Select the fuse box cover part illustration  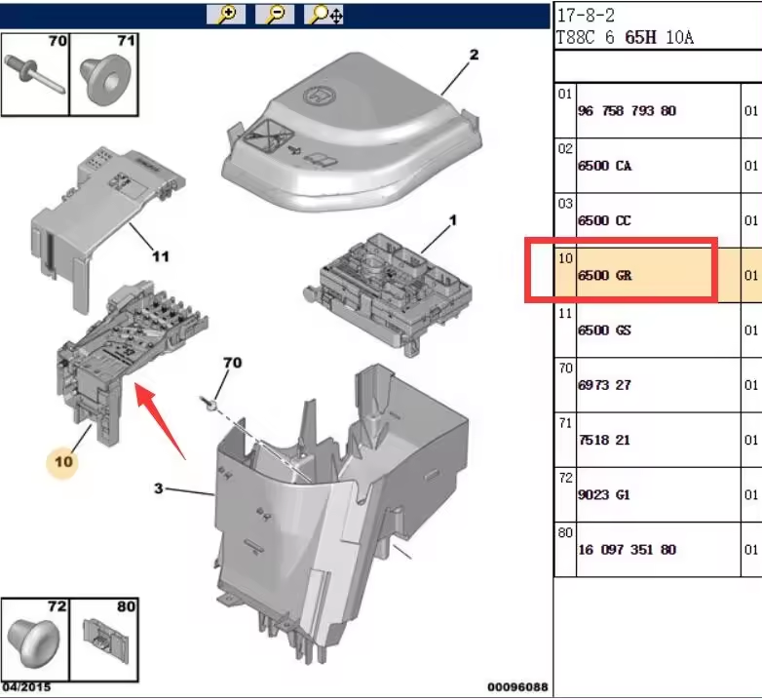pos(353,134)
